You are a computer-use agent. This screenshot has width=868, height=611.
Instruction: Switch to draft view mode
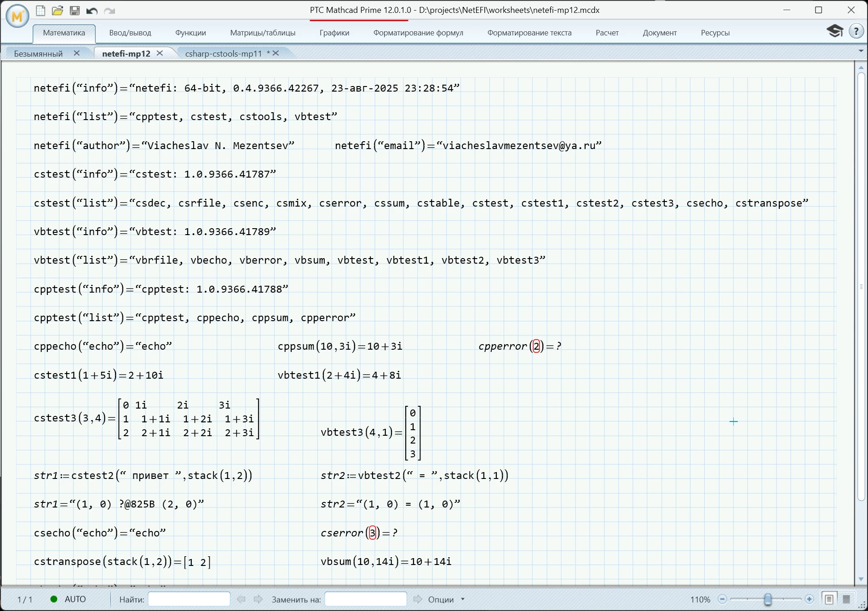[x=846, y=599]
